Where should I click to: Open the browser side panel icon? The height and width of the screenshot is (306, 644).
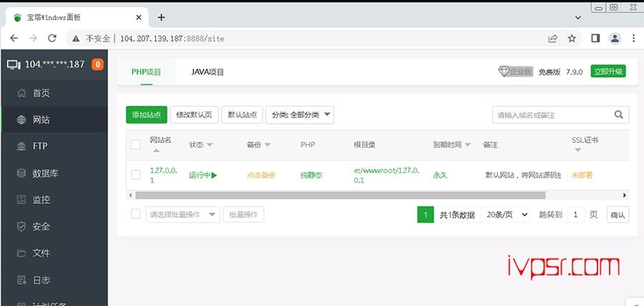pyautogui.click(x=595, y=38)
